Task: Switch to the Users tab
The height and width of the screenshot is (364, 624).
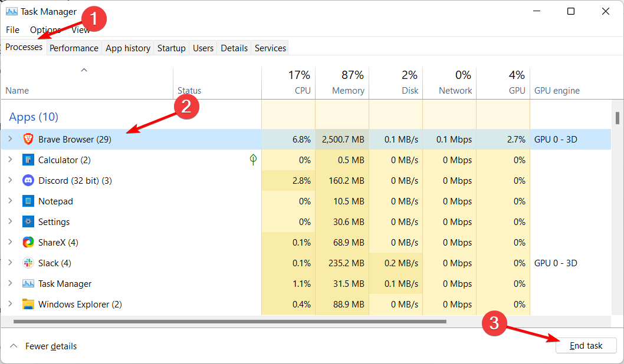Action: pos(203,48)
